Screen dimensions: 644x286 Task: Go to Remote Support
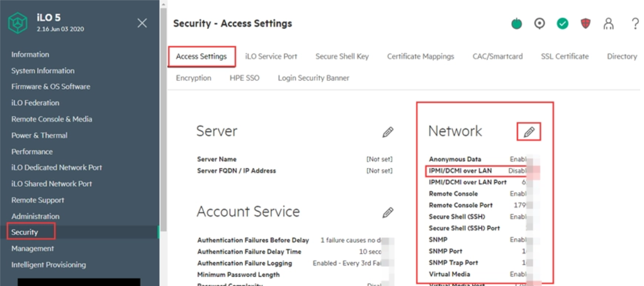click(x=38, y=200)
